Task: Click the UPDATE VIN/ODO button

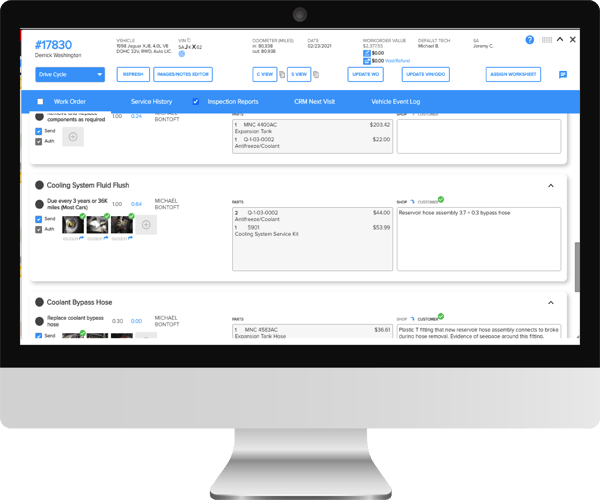Action: [x=426, y=75]
